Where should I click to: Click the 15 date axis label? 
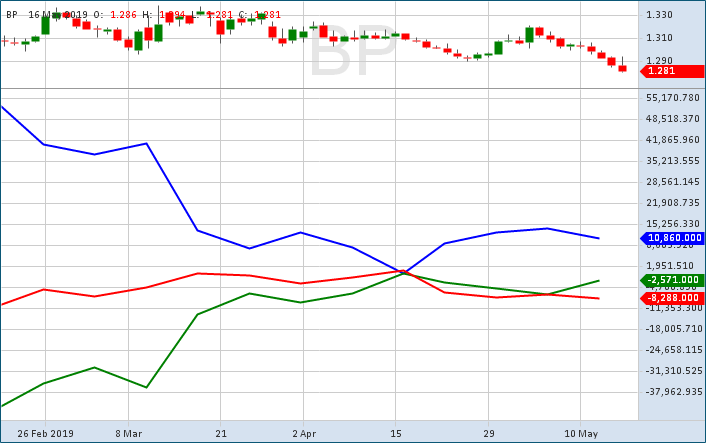(x=396, y=434)
